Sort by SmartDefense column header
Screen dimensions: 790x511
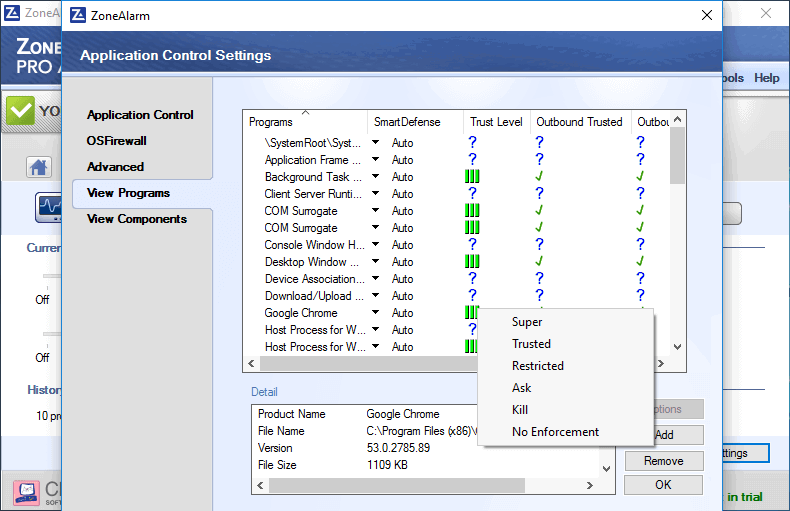point(415,121)
